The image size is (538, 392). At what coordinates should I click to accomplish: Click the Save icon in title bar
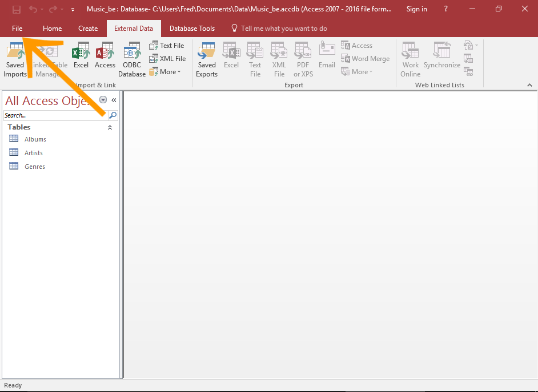pyautogui.click(x=17, y=9)
